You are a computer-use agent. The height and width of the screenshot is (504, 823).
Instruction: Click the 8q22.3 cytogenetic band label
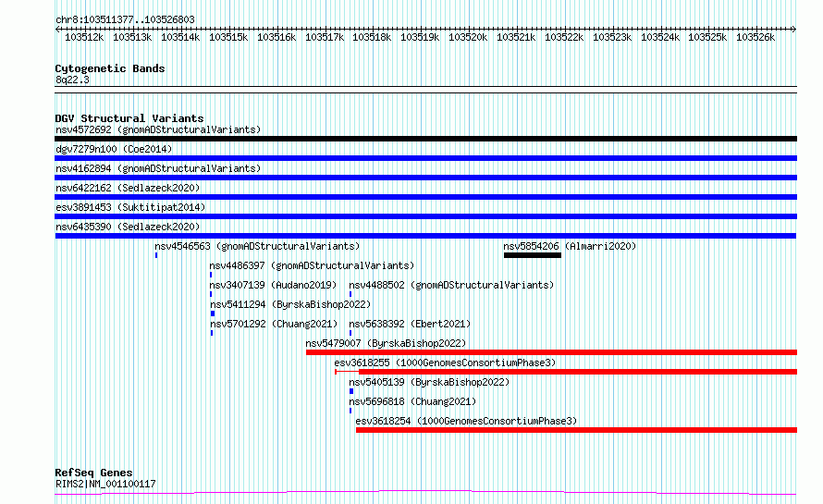coord(72,80)
